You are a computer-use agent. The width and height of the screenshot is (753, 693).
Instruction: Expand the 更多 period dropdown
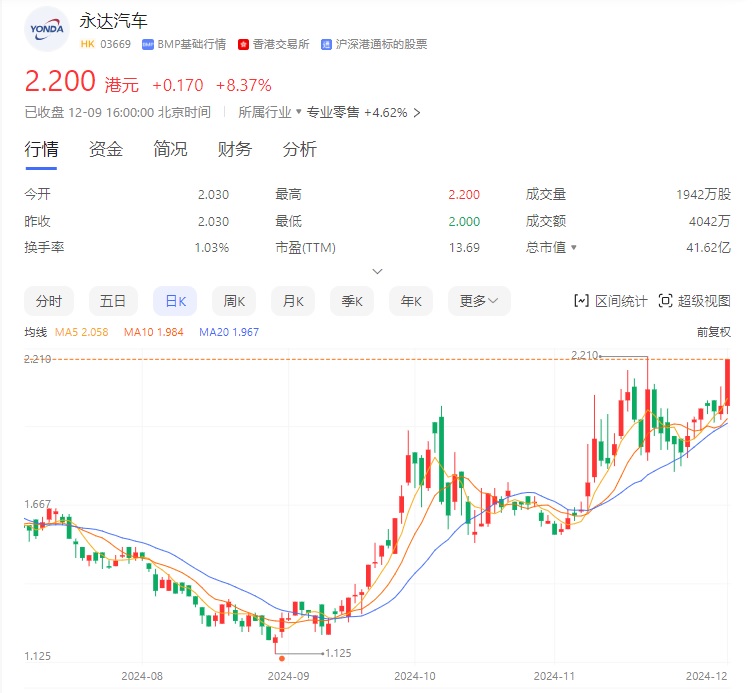coord(484,301)
